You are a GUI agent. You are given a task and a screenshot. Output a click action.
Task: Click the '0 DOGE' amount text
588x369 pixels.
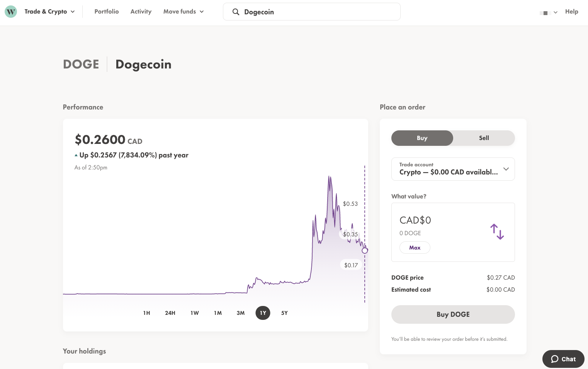(x=410, y=233)
